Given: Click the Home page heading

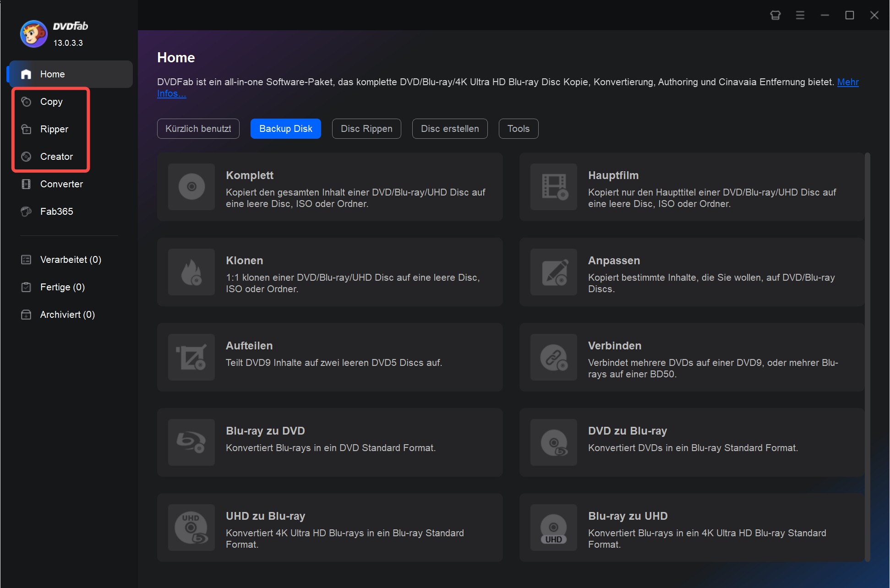Looking at the screenshot, I should click(176, 57).
